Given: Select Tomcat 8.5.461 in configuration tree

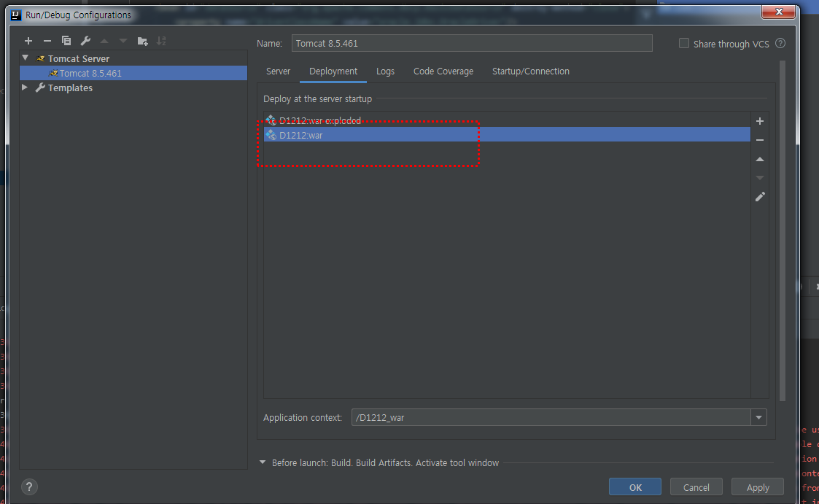Looking at the screenshot, I should click(x=133, y=73).
